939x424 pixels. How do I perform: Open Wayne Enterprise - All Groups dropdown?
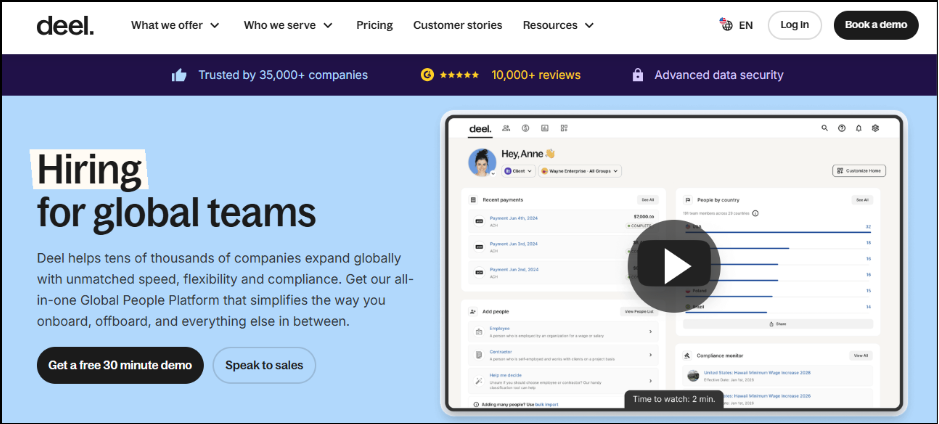click(580, 171)
